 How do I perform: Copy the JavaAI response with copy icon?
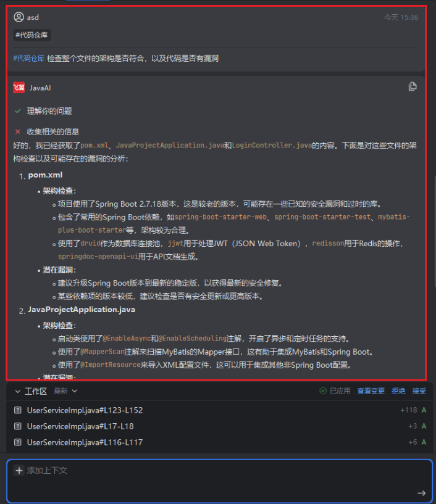point(413,86)
